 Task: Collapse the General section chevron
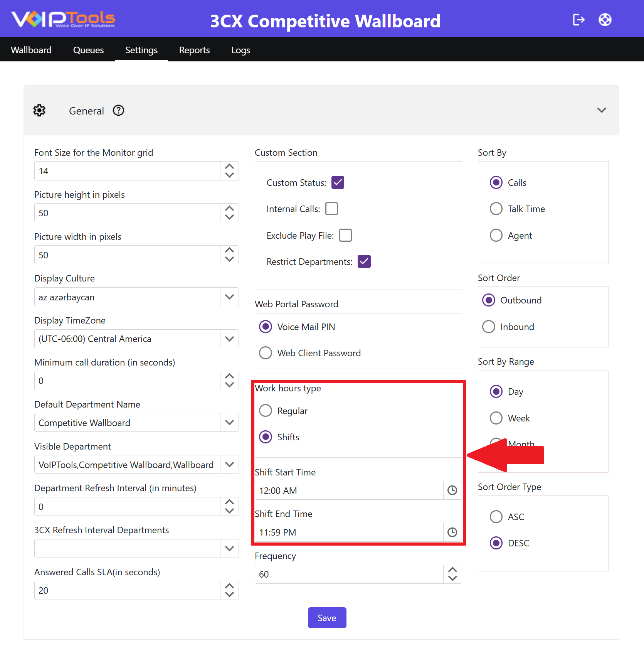602,110
